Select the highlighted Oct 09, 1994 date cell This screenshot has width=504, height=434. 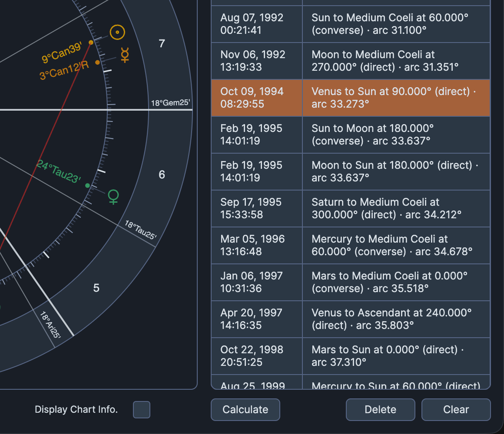point(256,98)
